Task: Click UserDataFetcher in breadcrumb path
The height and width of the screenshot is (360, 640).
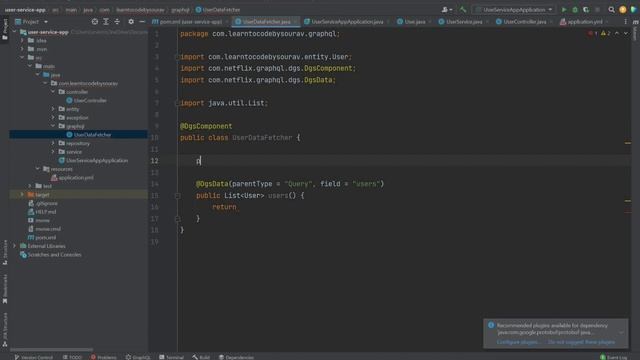Action: click(218, 9)
